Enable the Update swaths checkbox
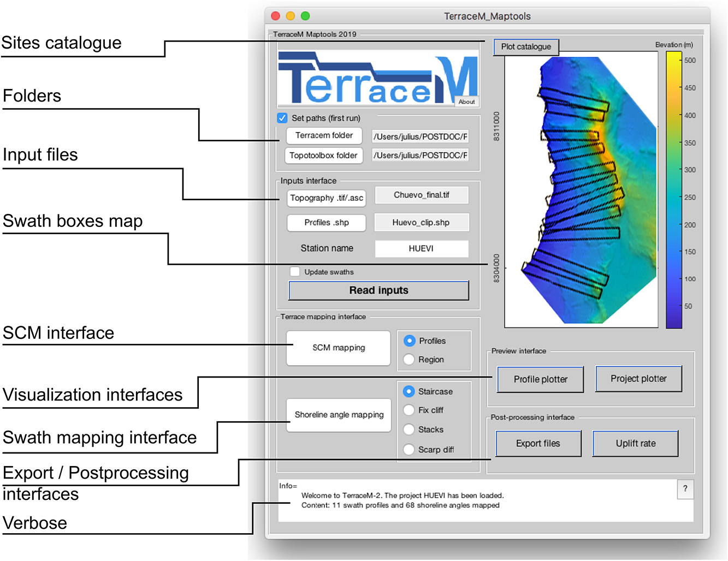 point(295,272)
